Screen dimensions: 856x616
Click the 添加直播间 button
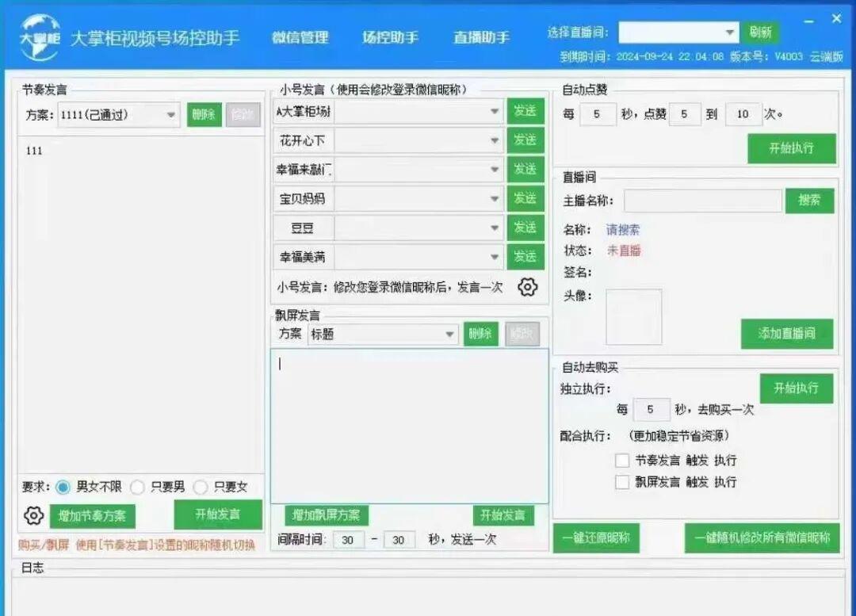[x=787, y=335]
